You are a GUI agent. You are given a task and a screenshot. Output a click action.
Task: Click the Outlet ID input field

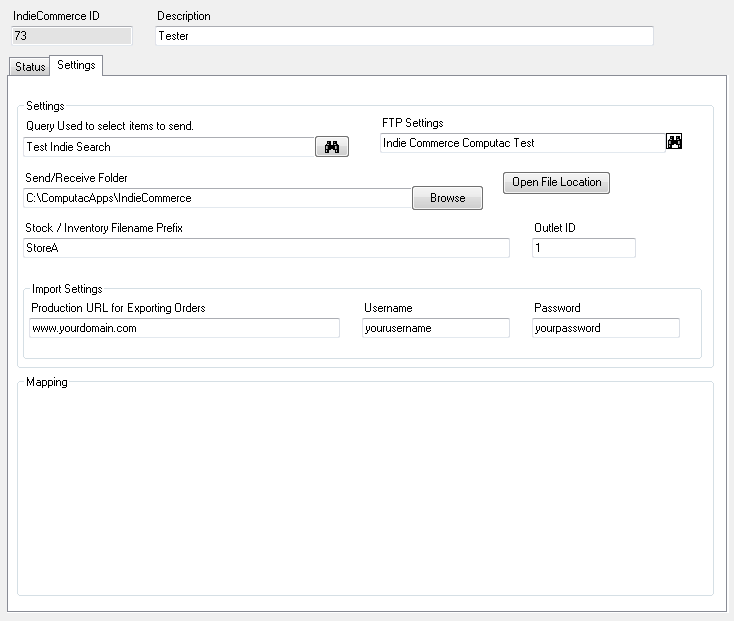pos(584,248)
